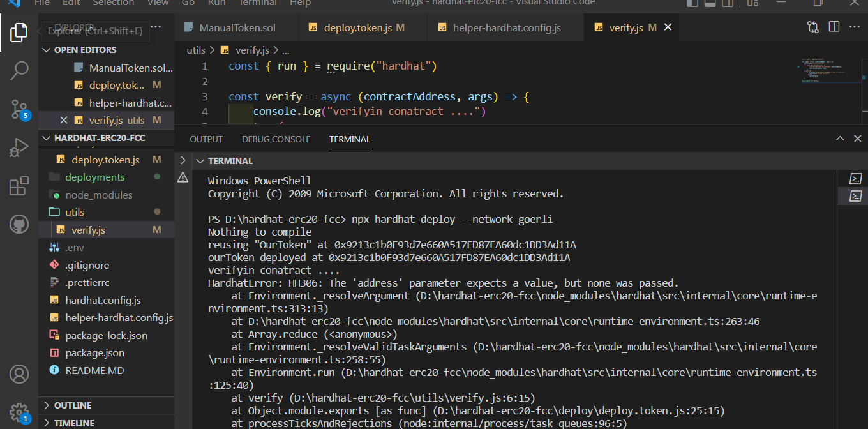Open the Manage gear icon
The height and width of the screenshot is (429, 868).
pos(19,412)
